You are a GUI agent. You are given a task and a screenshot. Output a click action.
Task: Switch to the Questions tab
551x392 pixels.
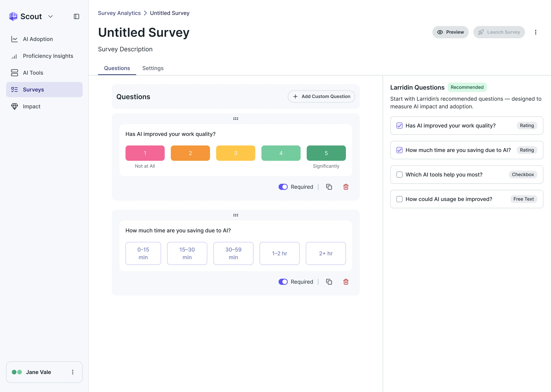coord(117,68)
